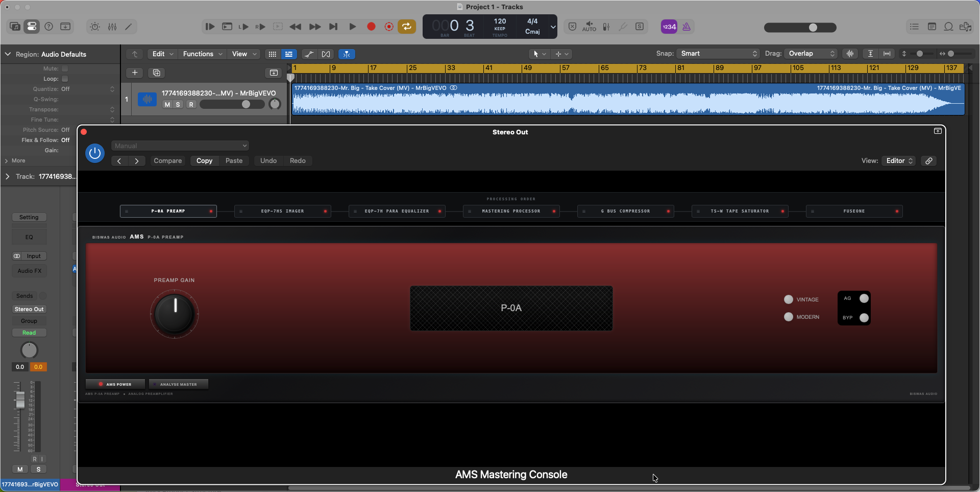Add a new track with plus button

click(x=135, y=73)
